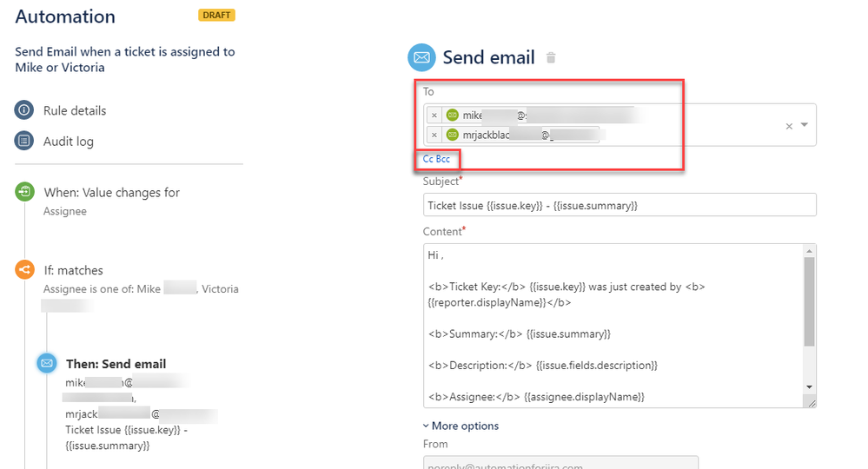Image resolution: width=868 pixels, height=469 pixels.
Task: Click the content scrollbar up arrow
Action: (x=809, y=251)
